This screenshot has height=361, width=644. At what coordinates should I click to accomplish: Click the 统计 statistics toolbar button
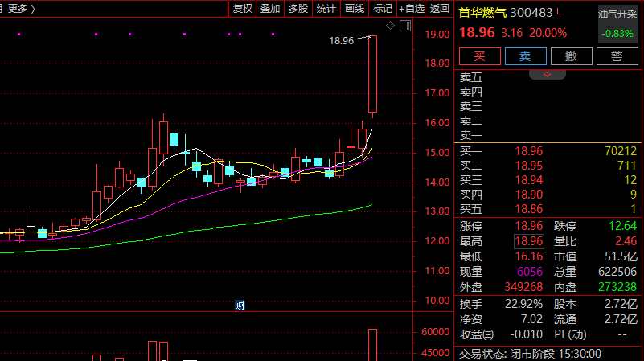click(x=326, y=9)
